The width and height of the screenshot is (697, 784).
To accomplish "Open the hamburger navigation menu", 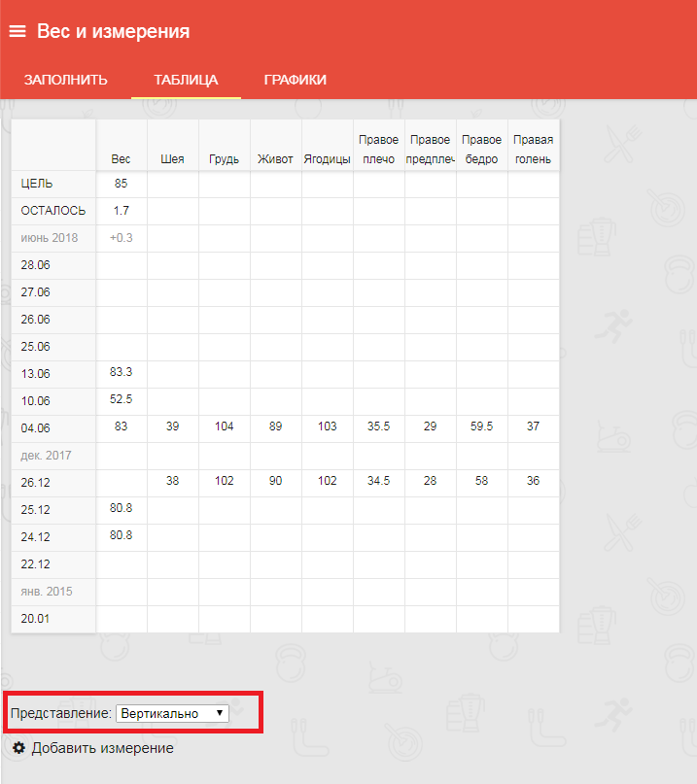I will (x=17, y=31).
